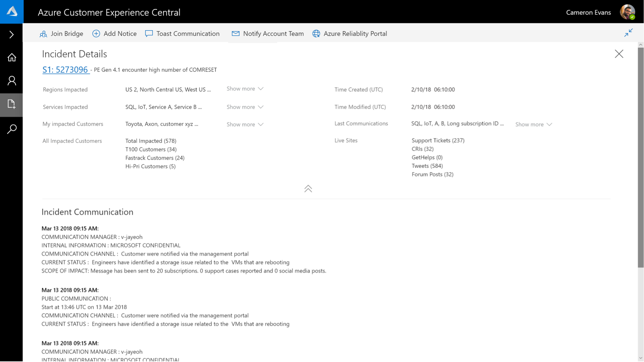Open incident link S1: 5273096
Viewport: 644px width, 362px height.
[x=65, y=69]
